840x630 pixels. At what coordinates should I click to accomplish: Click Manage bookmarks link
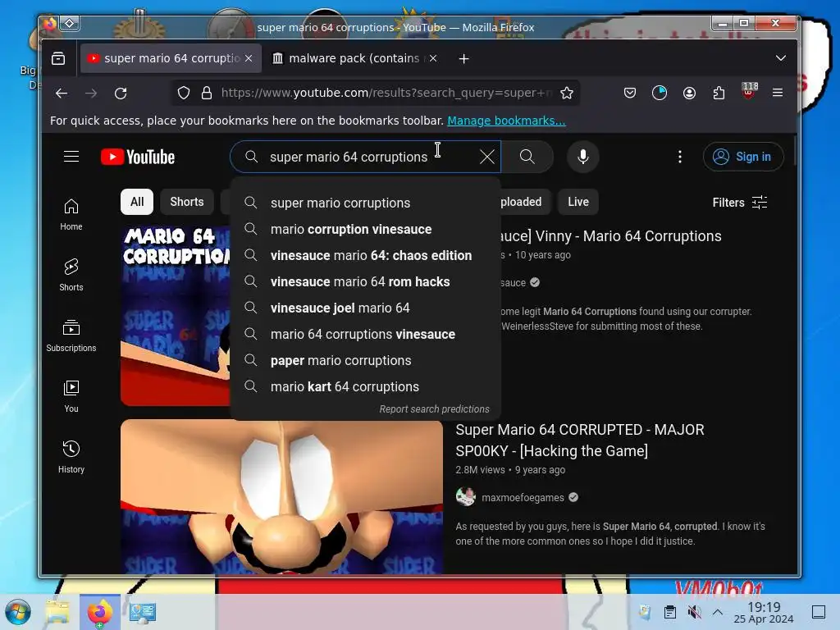click(x=506, y=121)
